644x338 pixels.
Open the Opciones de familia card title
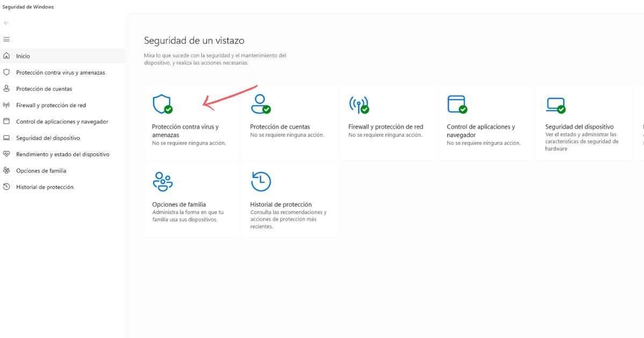coord(179,204)
